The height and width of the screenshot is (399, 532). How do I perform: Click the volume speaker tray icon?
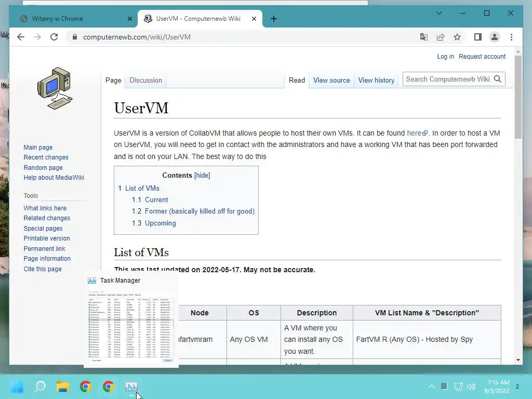coord(471,387)
